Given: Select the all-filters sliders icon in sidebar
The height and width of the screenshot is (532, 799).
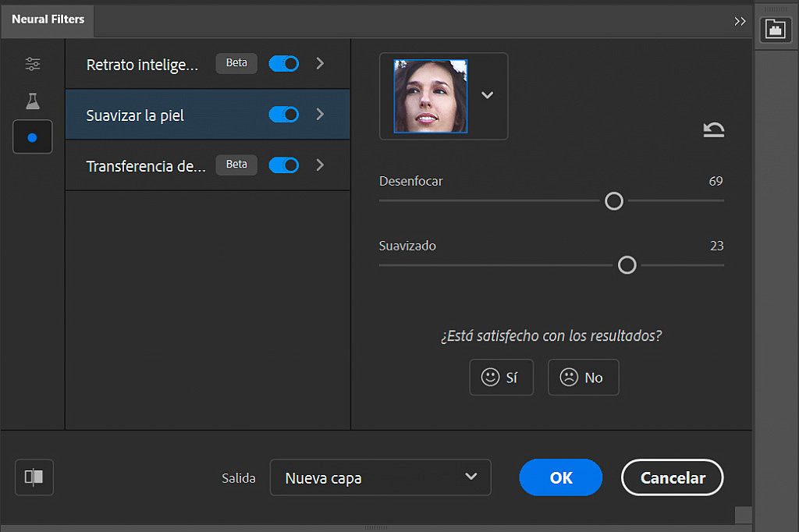Looking at the screenshot, I should pyautogui.click(x=32, y=63).
